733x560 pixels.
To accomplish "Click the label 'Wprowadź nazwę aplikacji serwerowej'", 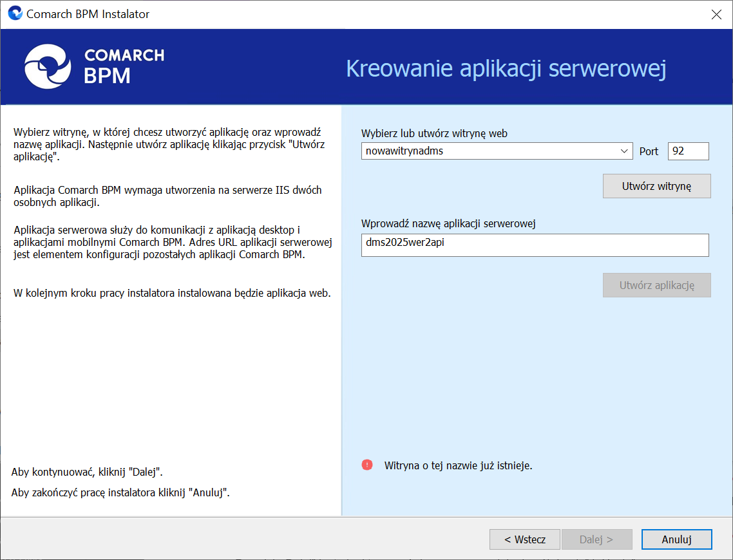I will (x=448, y=224).
